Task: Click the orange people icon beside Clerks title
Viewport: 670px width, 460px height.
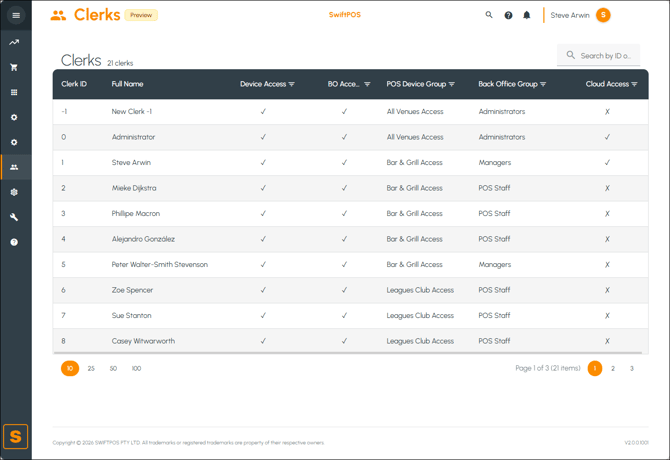Action: (x=58, y=15)
